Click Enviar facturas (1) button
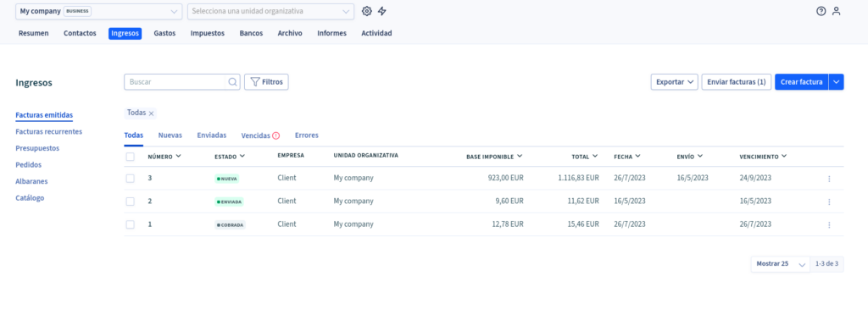The image size is (868, 309). (737, 82)
